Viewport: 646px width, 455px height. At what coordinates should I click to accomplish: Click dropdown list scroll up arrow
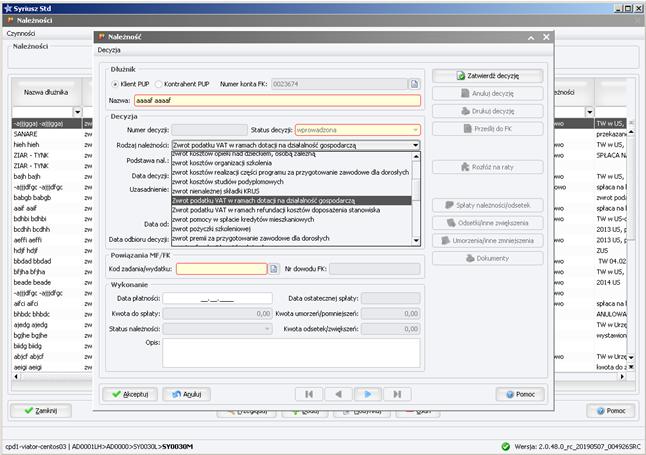[x=416, y=157]
